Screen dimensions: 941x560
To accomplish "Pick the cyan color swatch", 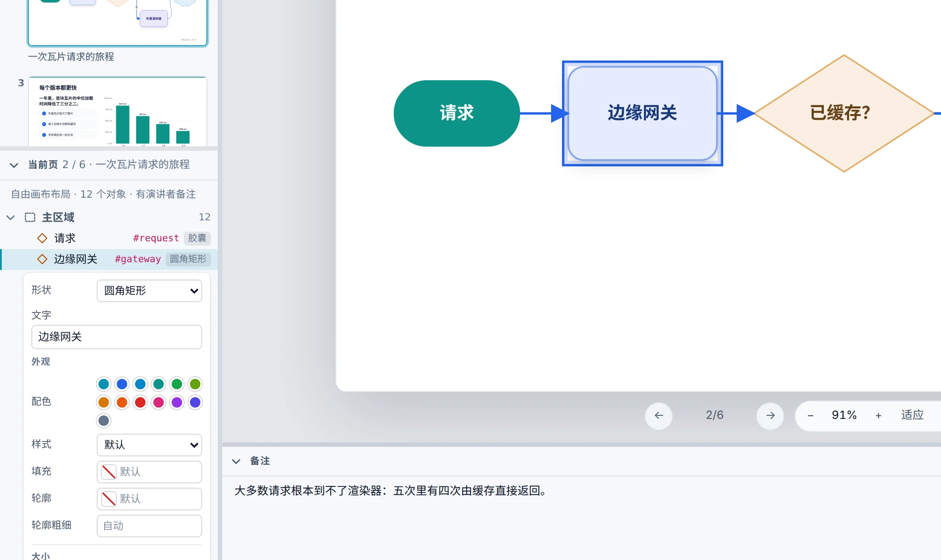I will point(104,384).
